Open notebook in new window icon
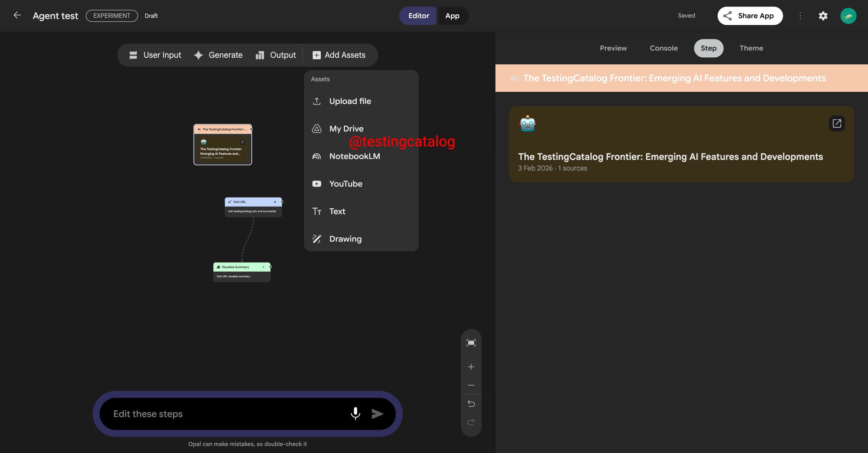Screen dimensions: 868x453 836,124
